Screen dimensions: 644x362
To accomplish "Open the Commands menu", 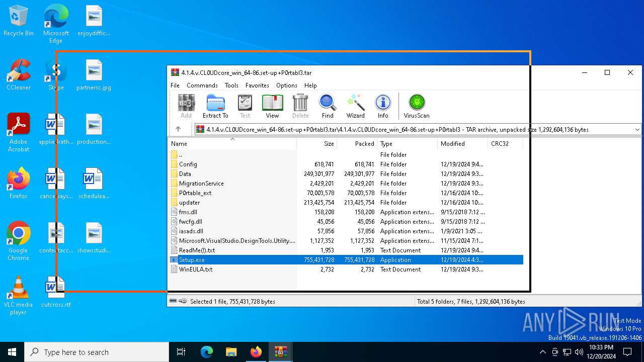I will pyautogui.click(x=202, y=85).
